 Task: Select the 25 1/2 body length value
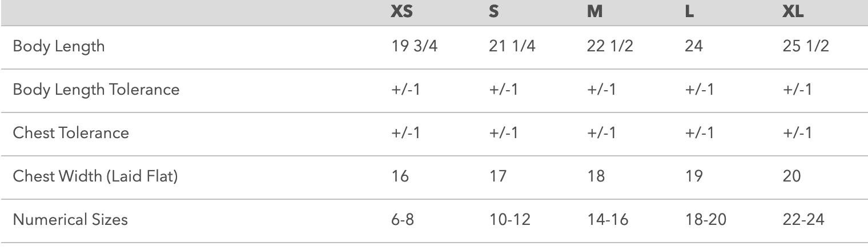[x=805, y=46]
